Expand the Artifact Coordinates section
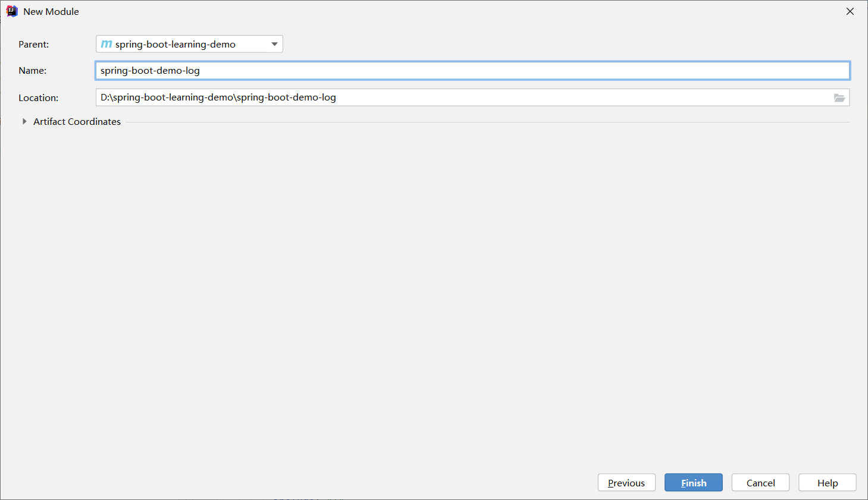Screen dimensions: 868x500 tap(24, 121)
